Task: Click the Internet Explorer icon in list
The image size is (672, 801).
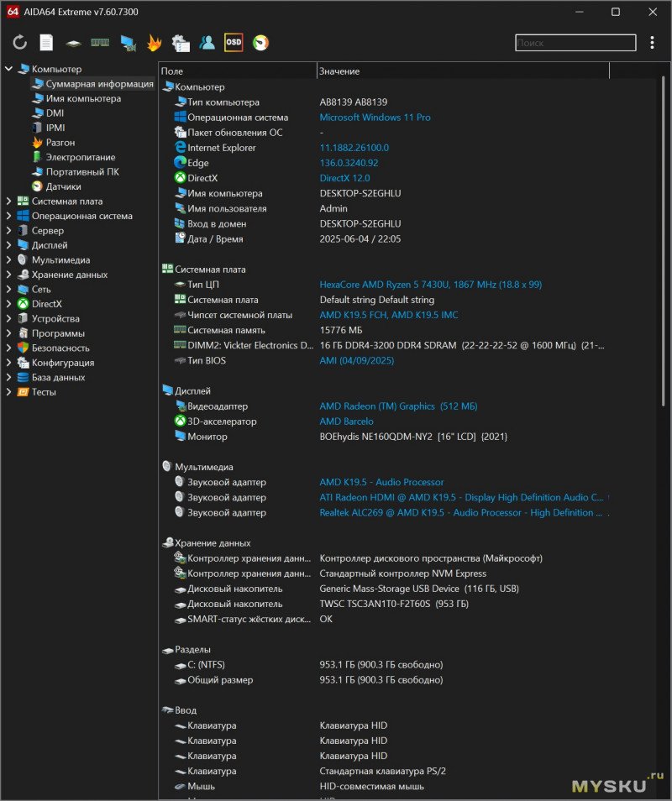Action: tap(180, 147)
